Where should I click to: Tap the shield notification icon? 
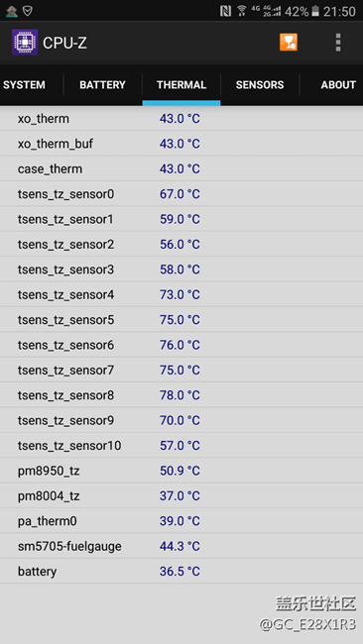click(28, 11)
